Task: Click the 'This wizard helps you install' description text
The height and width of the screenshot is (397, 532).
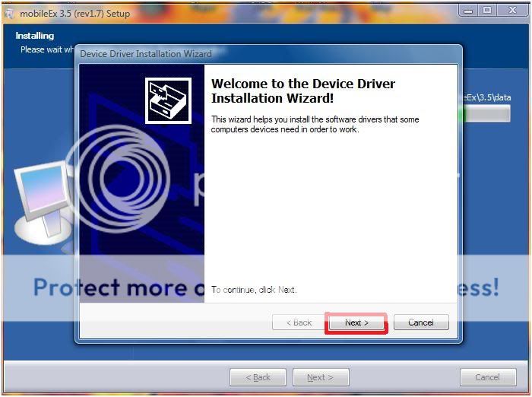Action: [x=315, y=124]
